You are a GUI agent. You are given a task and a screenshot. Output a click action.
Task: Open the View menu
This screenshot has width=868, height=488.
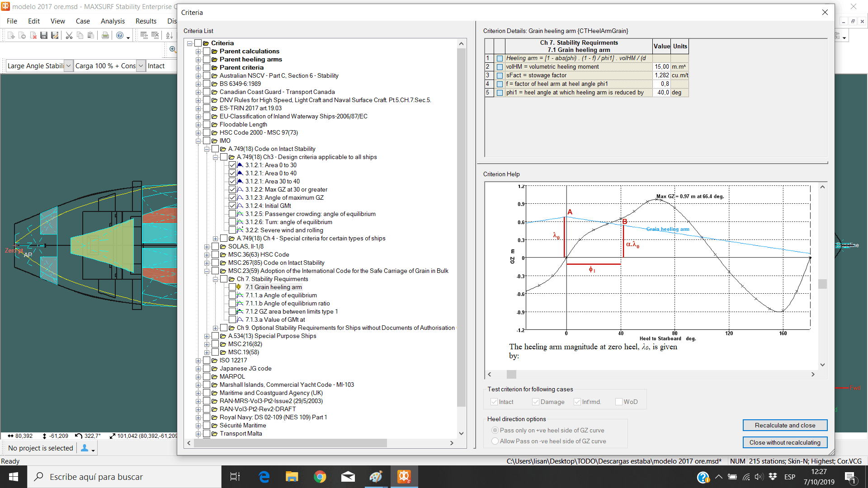click(57, 21)
